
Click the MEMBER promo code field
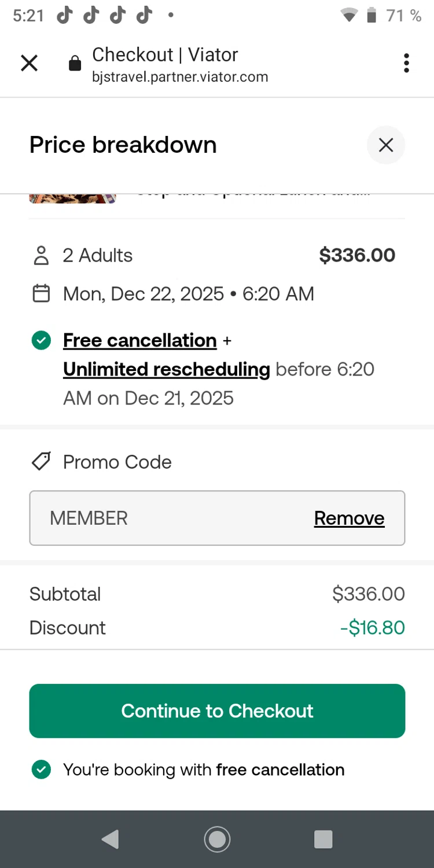(174, 518)
